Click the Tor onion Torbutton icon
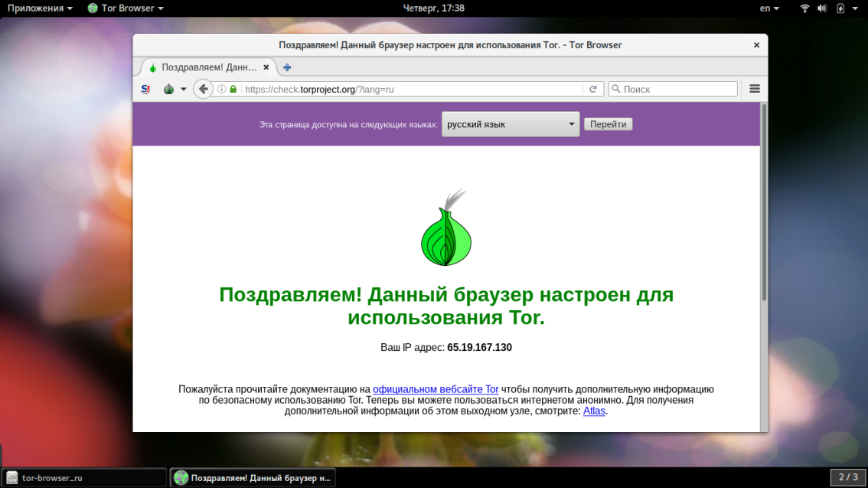 tap(169, 89)
